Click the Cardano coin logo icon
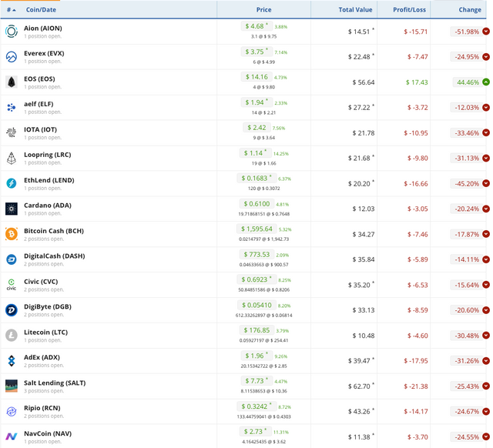Image resolution: width=493 pixels, height=448 pixels. tap(12, 209)
